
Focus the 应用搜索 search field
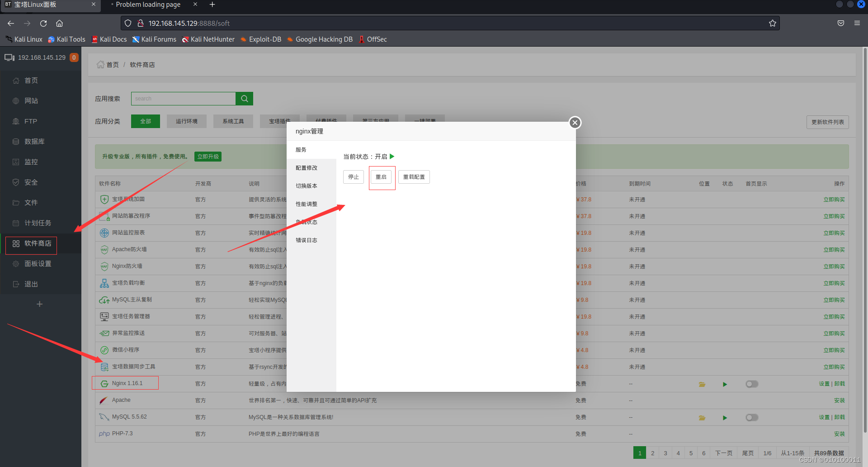click(x=184, y=99)
